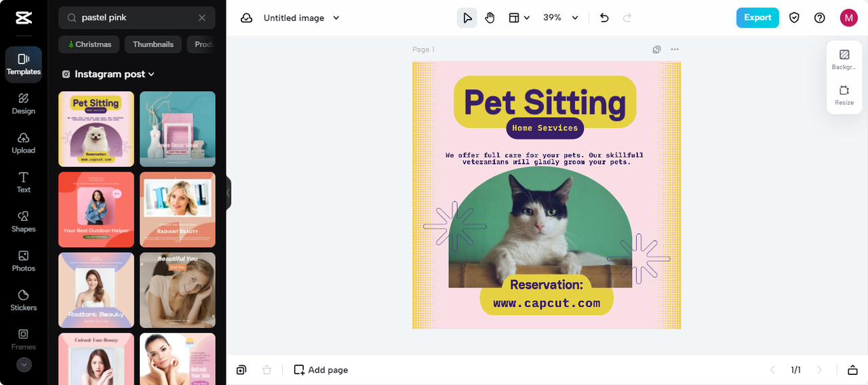Select the cat photo on canvas
This screenshot has height=385, width=868.
(x=540, y=227)
